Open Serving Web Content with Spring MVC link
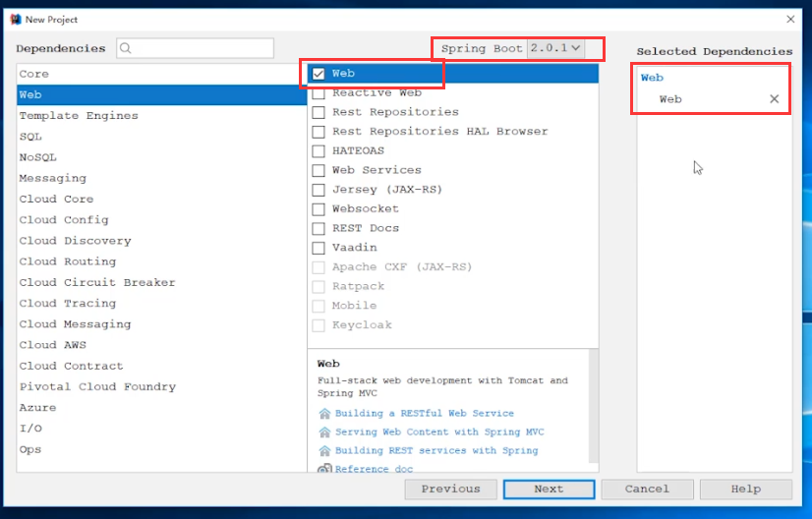 pyautogui.click(x=439, y=432)
